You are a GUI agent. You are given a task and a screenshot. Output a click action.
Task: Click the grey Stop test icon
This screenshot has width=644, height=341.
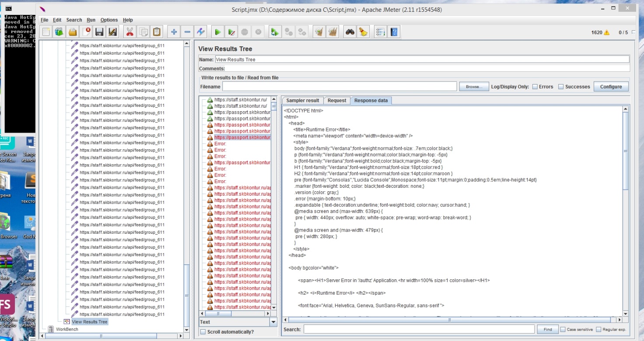245,32
